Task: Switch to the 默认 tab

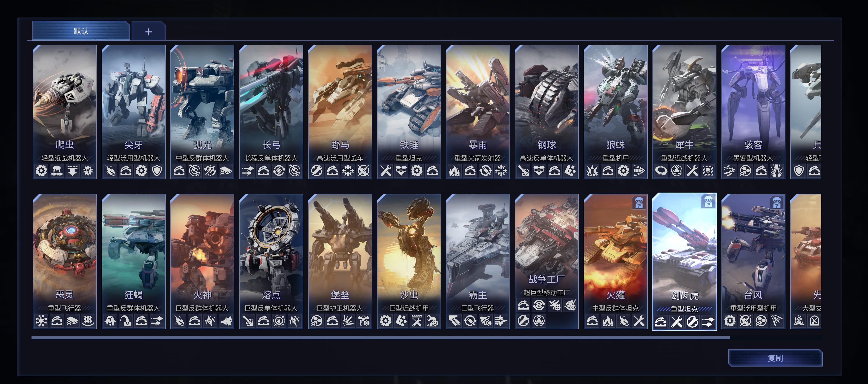Action: pyautogui.click(x=81, y=31)
